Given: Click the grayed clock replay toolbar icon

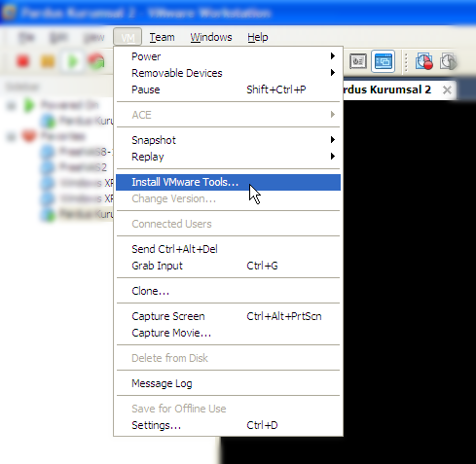Looking at the screenshot, I should 449,61.
